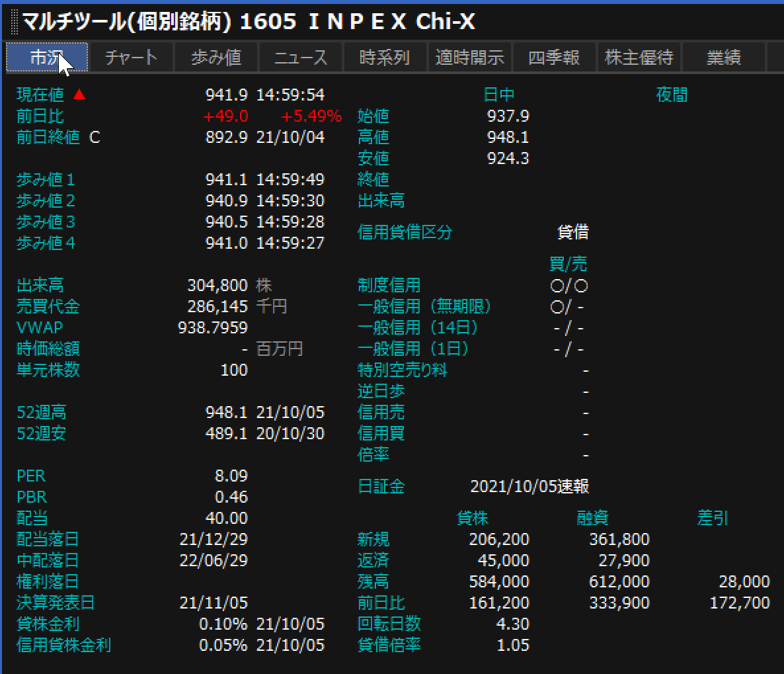Open the 業績 tab

723,58
